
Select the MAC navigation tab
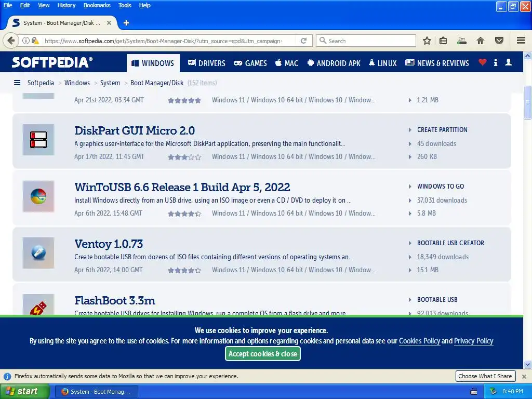pos(287,63)
